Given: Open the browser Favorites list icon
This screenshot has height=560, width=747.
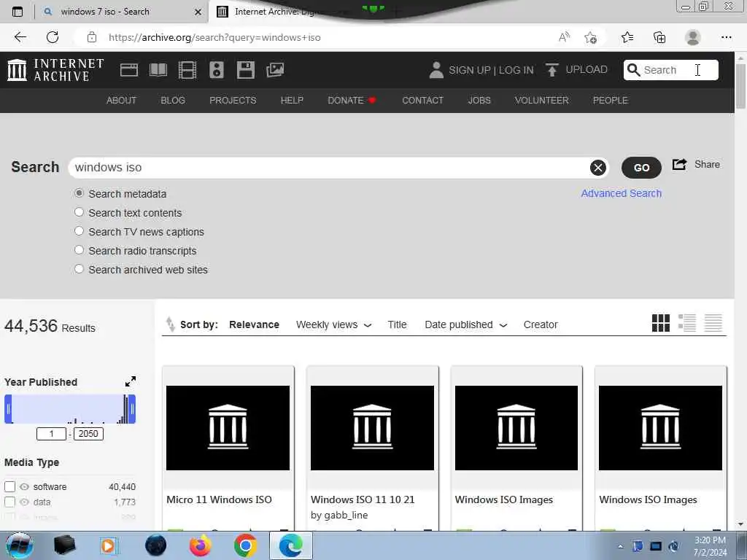Looking at the screenshot, I should click(x=627, y=37).
